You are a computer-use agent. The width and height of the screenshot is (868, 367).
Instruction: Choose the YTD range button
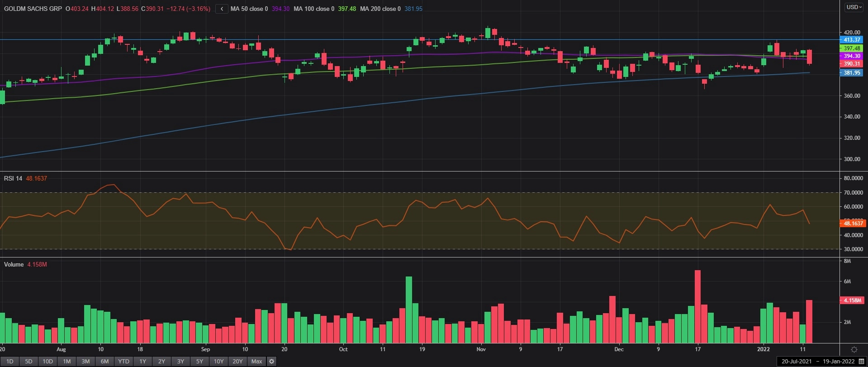point(123,361)
